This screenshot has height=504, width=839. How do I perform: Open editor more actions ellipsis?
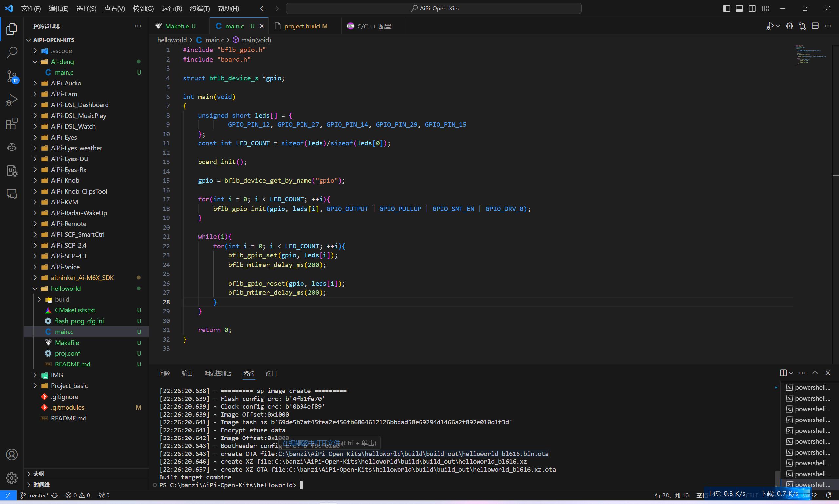pyautogui.click(x=828, y=26)
